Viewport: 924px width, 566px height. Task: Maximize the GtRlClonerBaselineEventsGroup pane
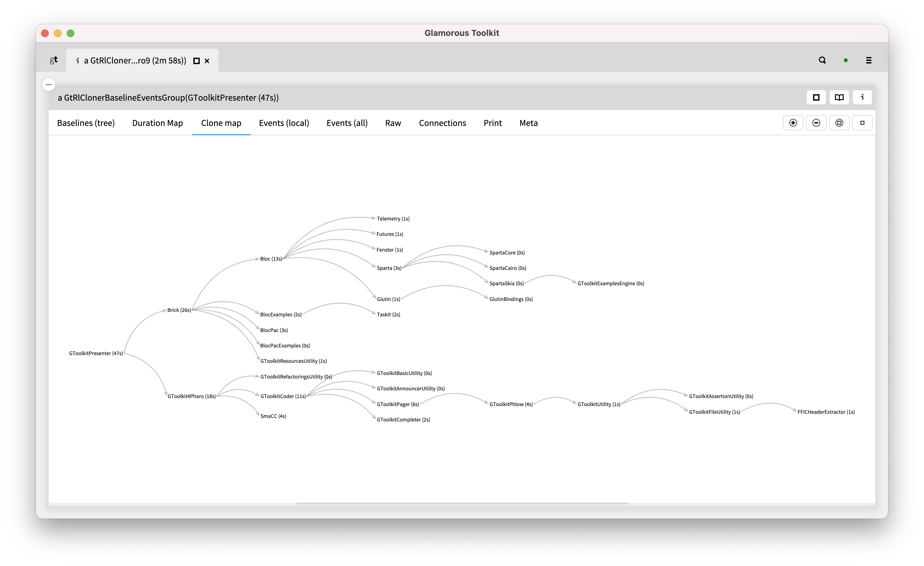pos(816,97)
